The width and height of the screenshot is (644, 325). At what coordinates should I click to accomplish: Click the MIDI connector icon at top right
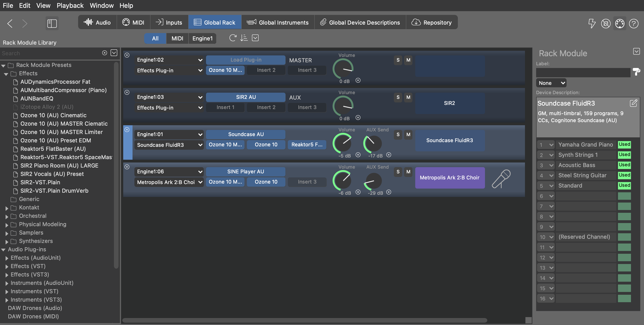(x=620, y=23)
